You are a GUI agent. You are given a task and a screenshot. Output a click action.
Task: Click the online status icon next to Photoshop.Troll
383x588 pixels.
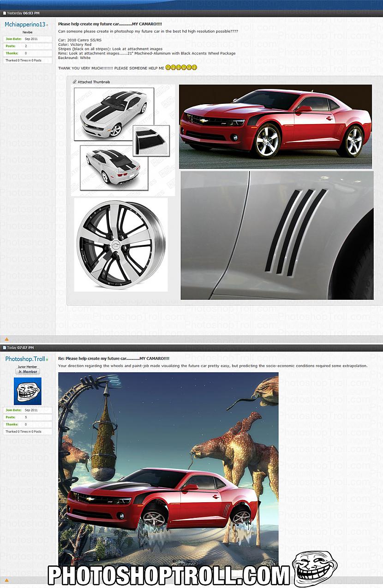coord(48,360)
